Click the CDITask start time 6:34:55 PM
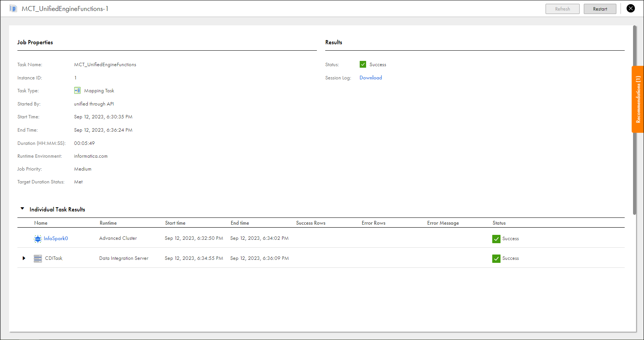Image resolution: width=644 pixels, height=340 pixels. point(194,258)
